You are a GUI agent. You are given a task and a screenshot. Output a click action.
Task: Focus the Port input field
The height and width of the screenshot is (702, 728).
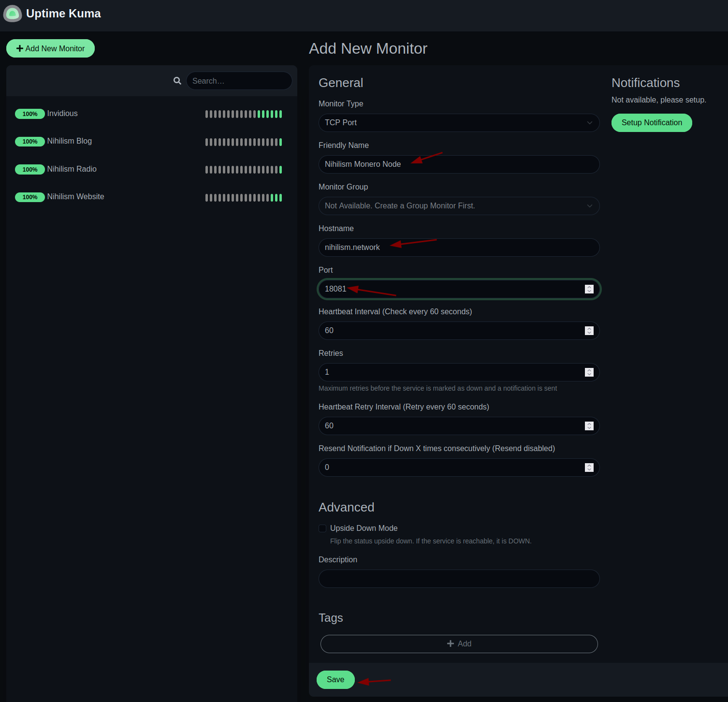tap(459, 289)
